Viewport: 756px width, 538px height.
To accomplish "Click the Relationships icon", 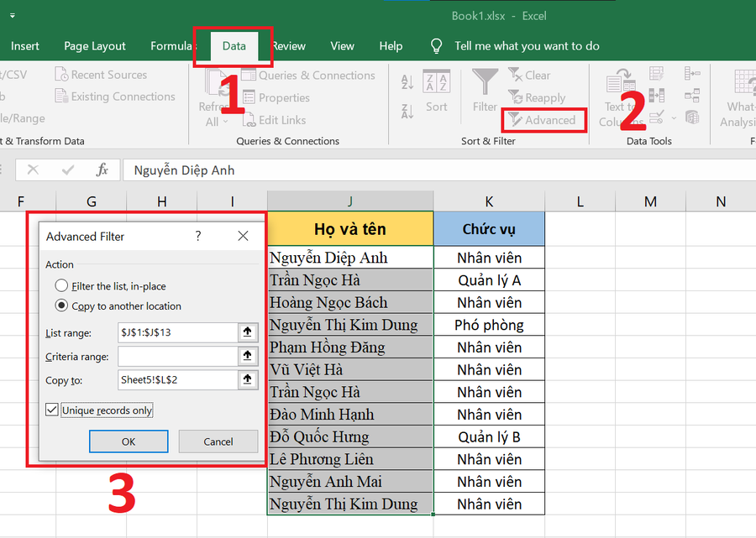I will (692, 96).
